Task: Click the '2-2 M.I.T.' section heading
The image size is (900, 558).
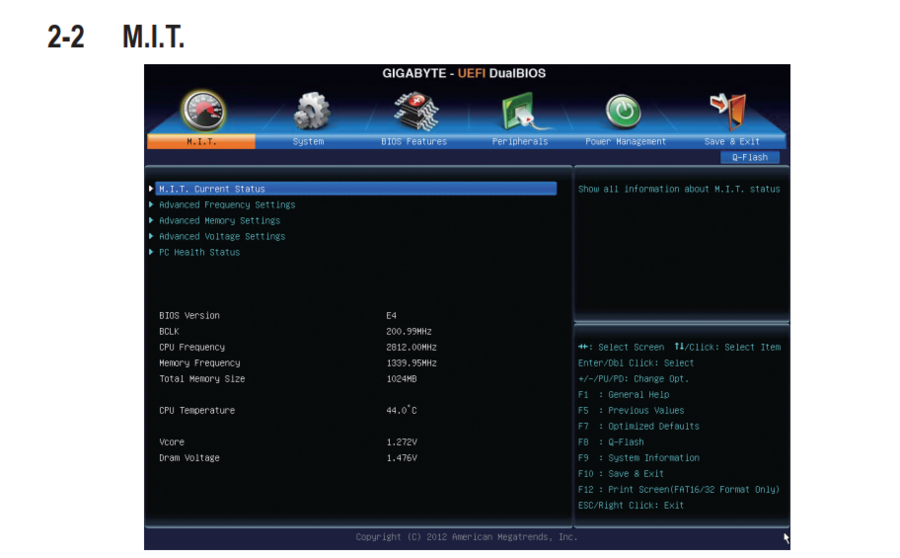Action: coord(116,37)
